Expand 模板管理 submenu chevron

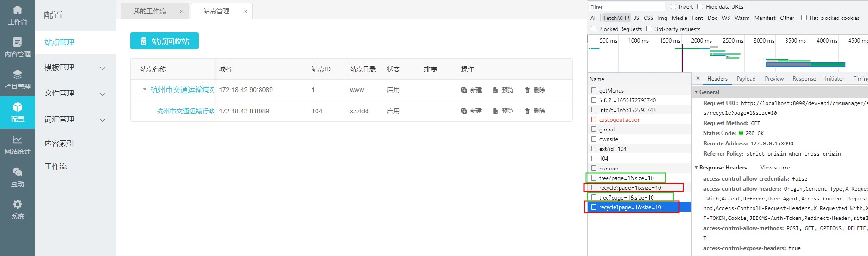pos(102,68)
